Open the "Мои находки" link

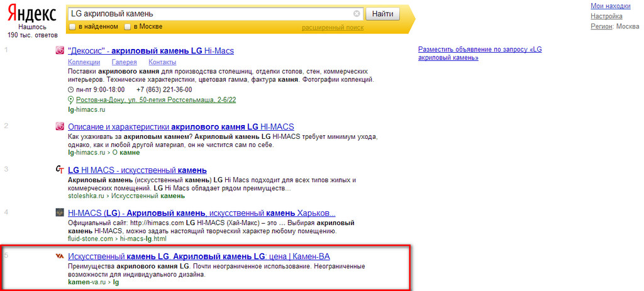[x=610, y=6]
